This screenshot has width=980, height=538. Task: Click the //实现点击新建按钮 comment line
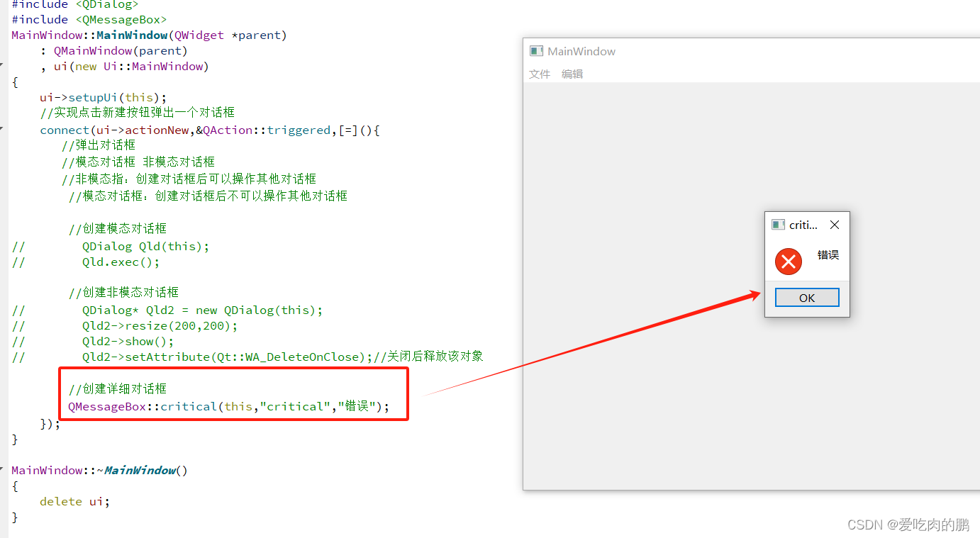(137, 112)
